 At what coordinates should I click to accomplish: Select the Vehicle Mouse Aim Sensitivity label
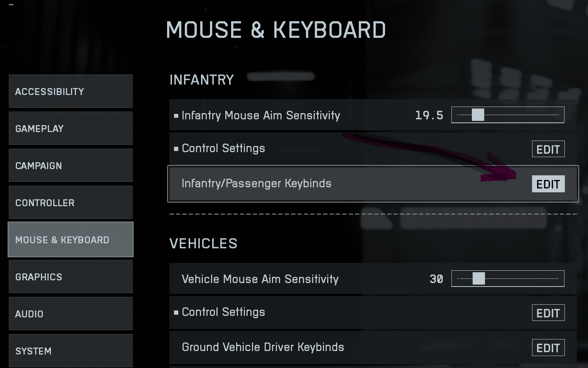[260, 279]
